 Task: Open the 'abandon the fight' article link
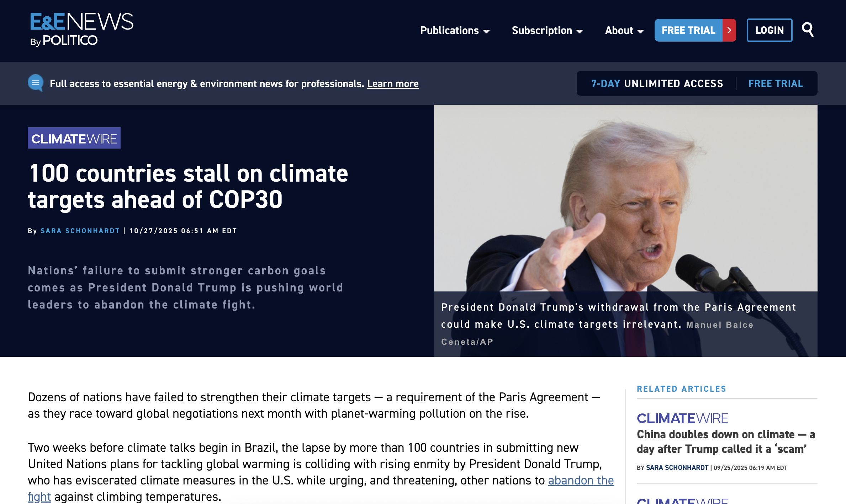(581, 480)
